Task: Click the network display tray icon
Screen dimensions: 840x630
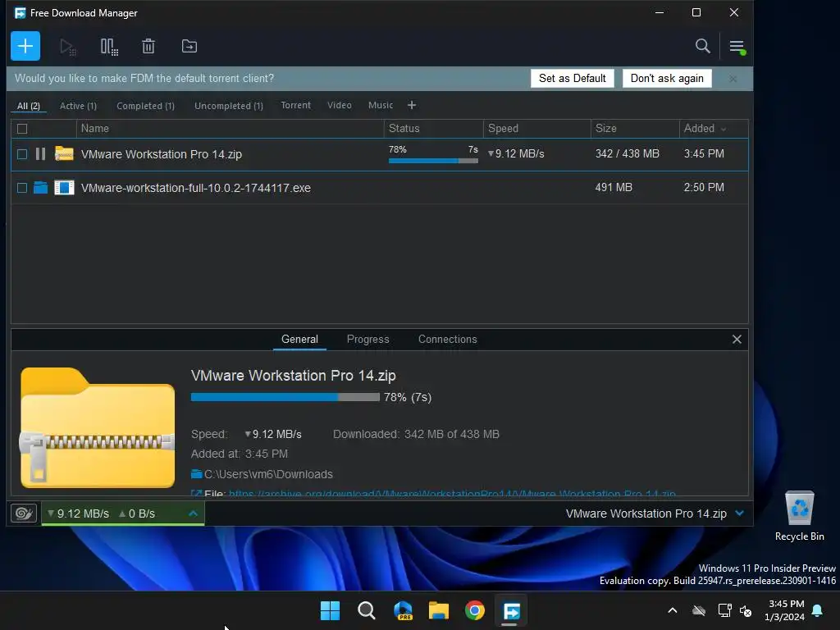Action: click(725, 610)
